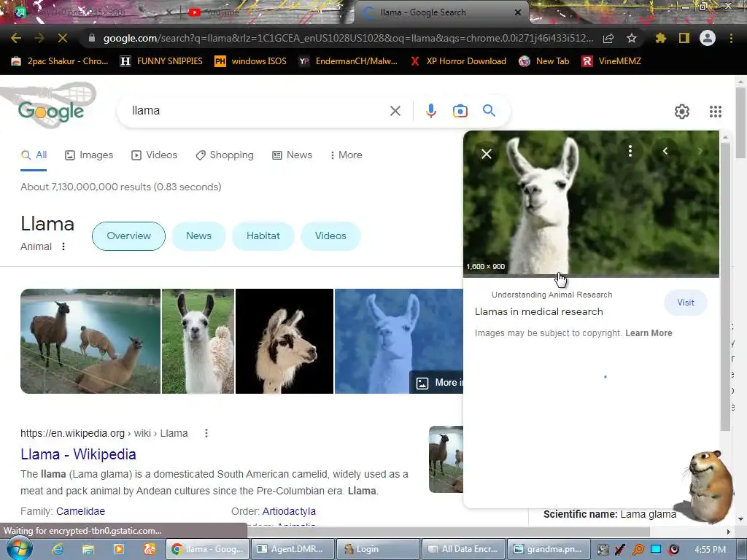Toggle the Chrome side panel icon
Viewport: 747px width, 560px height.
coord(684,38)
